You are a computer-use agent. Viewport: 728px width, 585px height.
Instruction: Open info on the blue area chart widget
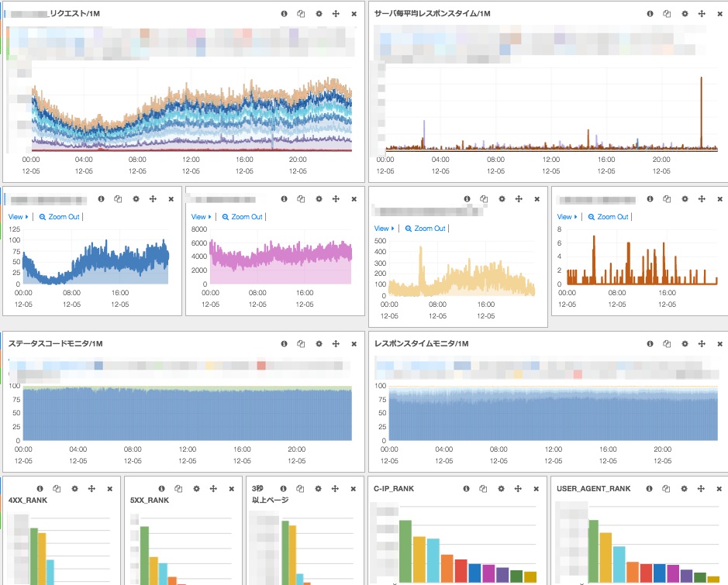[x=102, y=198]
